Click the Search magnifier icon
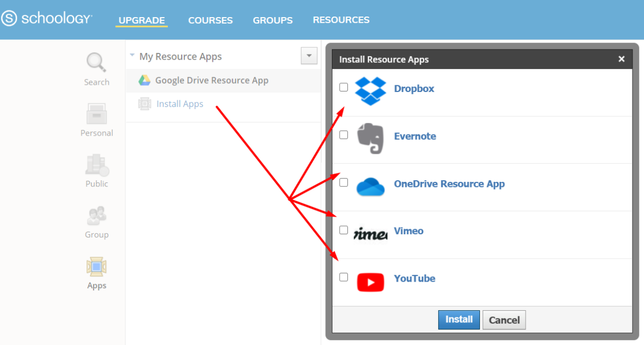Viewport: 644px width, 345px height. click(96, 63)
